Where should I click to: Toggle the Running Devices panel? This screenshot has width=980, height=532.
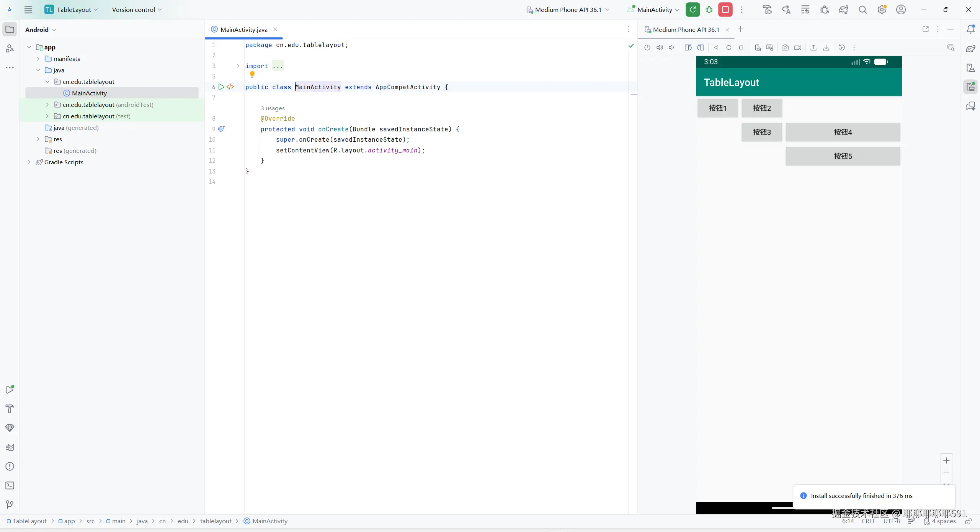click(x=970, y=87)
